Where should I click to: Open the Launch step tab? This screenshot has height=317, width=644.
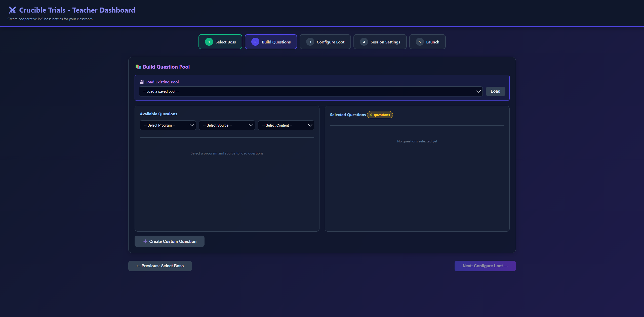[x=427, y=42]
